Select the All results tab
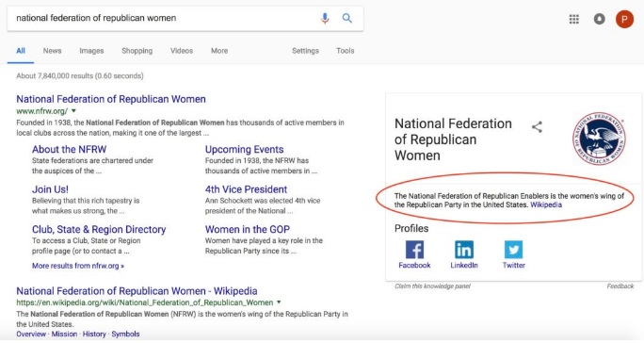Screen dimensions: 644x343 [x=21, y=51]
